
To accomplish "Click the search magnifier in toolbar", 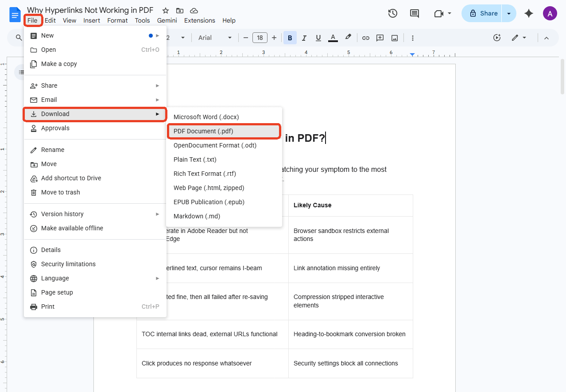I will click(x=19, y=38).
